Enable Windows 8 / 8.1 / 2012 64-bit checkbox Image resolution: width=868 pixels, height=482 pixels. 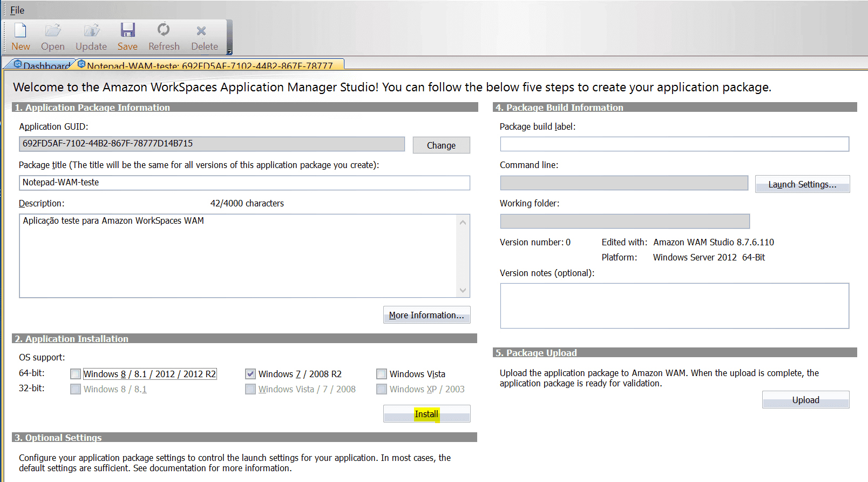76,374
